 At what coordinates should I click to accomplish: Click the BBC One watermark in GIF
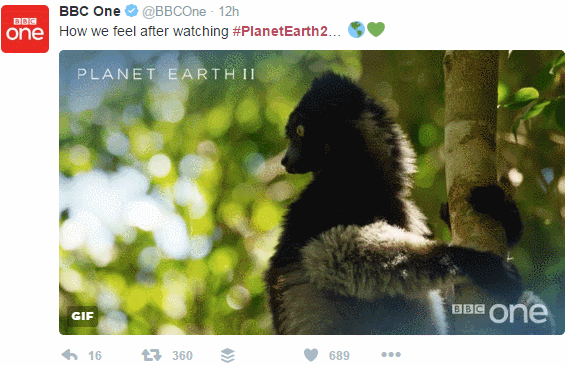[500, 312]
